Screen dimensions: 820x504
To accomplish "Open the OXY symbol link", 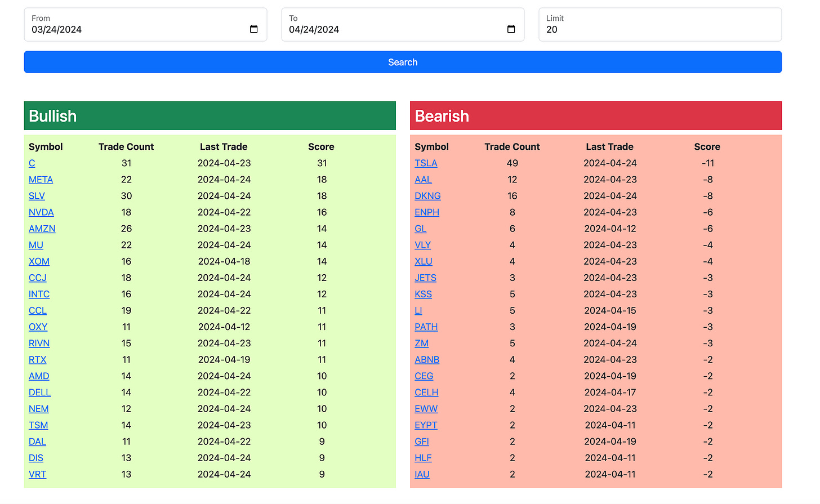I will (x=38, y=327).
